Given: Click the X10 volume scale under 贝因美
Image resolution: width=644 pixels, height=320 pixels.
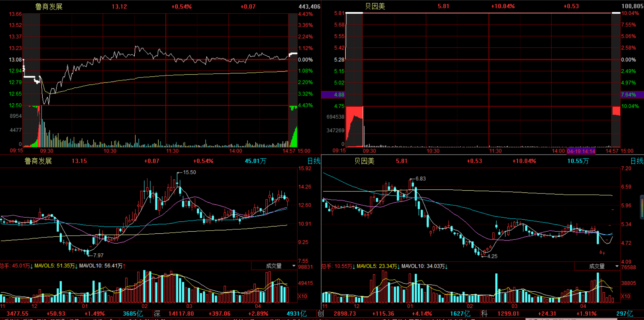Looking at the screenshot, I should [626, 296].
